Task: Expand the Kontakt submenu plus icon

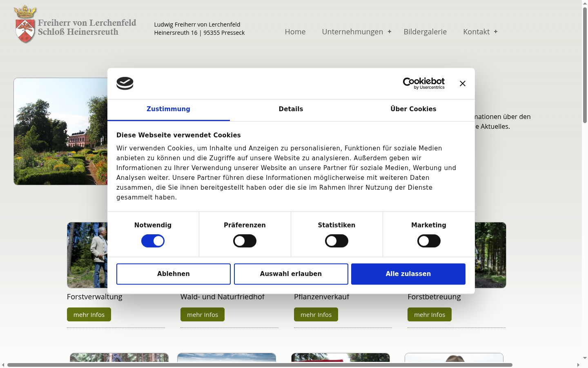Action: pos(496,31)
